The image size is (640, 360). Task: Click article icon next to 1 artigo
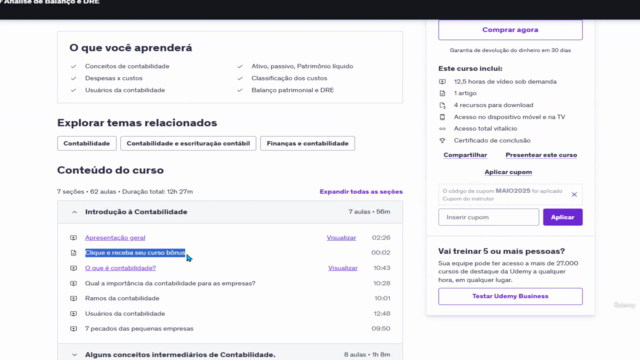pyautogui.click(x=442, y=93)
